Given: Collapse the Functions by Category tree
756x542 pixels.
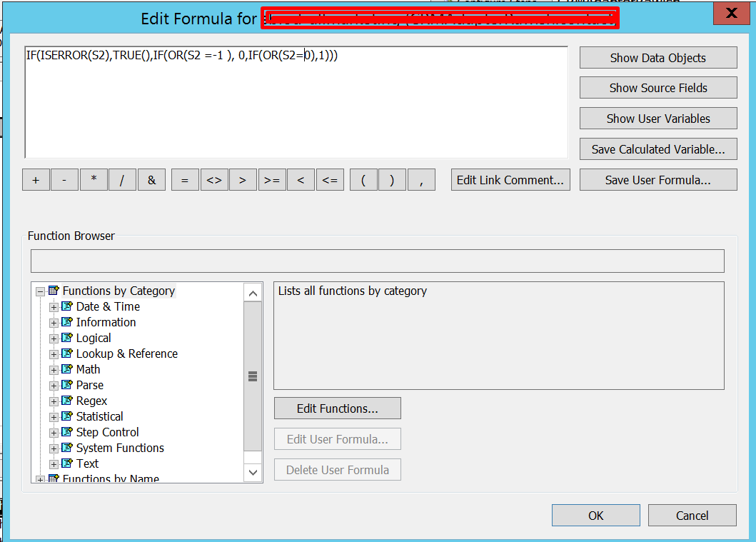Looking at the screenshot, I should click(40, 291).
